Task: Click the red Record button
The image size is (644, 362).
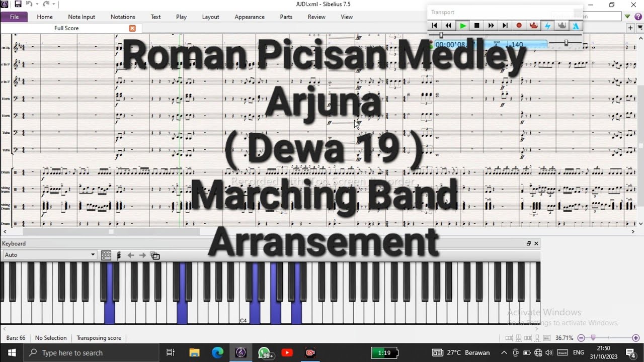Action: 519,26
